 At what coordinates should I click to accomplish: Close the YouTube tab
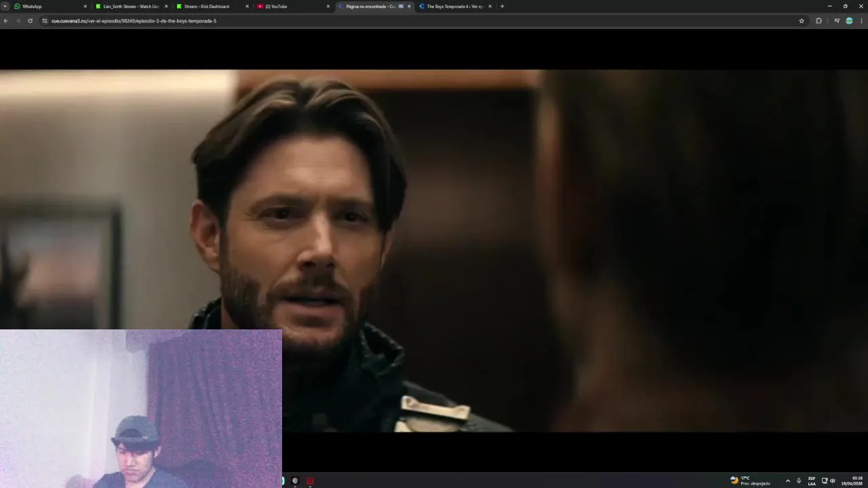pyautogui.click(x=328, y=6)
